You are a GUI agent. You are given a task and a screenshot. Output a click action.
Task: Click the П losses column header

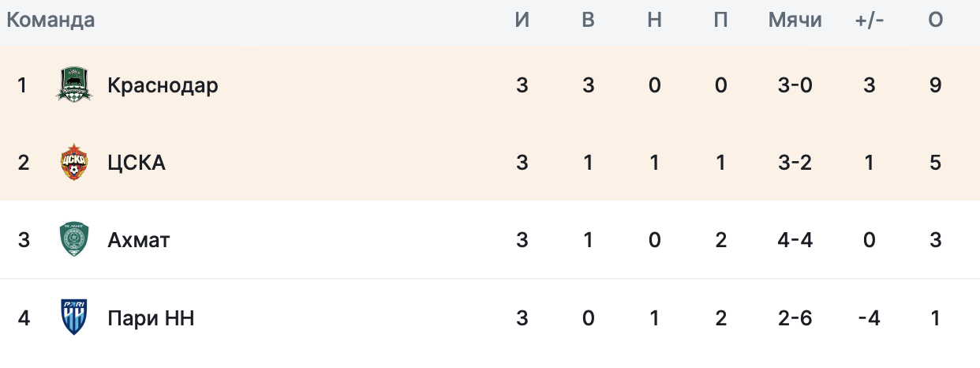(x=720, y=21)
